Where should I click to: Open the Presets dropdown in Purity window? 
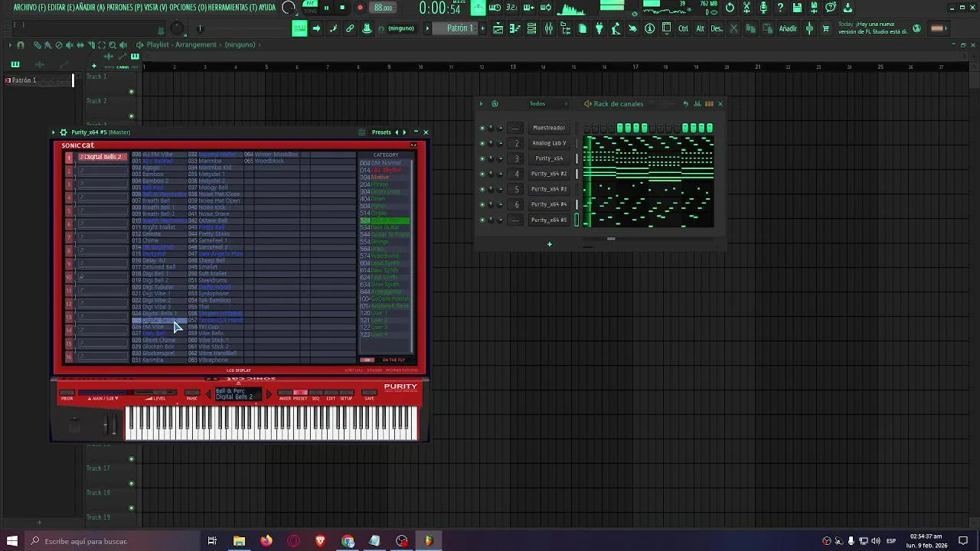[x=381, y=132]
